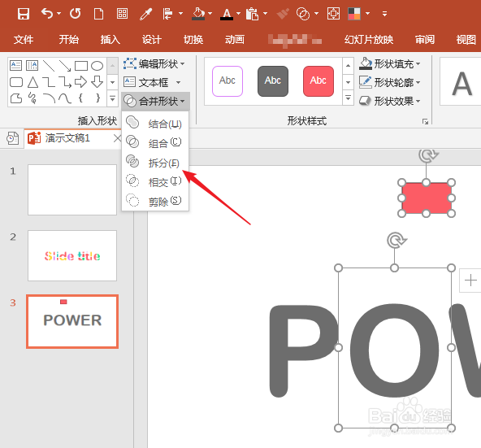
Task: Select the horizontal text box shape
Action: coord(16,65)
